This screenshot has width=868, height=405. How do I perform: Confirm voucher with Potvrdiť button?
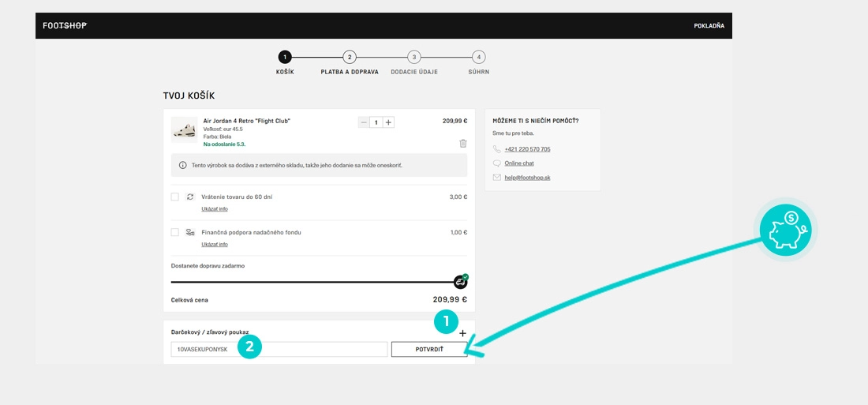click(429, 349)
